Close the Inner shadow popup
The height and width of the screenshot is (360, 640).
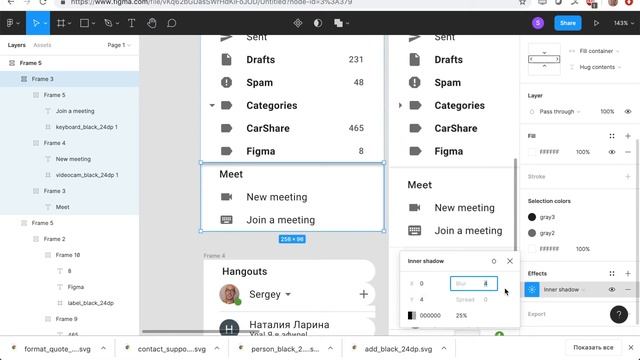(x=510, y=261)
